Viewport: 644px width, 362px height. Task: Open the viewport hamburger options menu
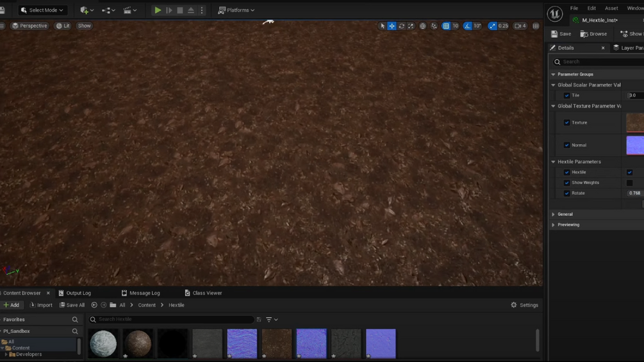[2, 26]
